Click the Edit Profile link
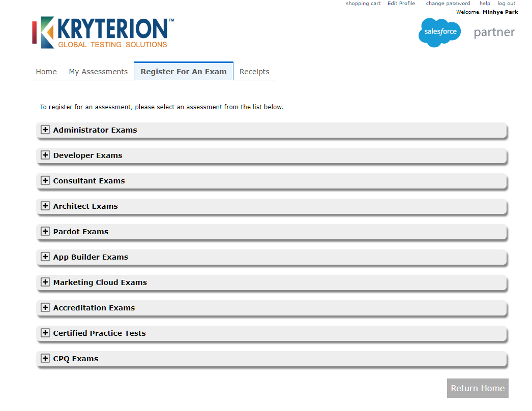Screen dimensions: 532x411 401,4
